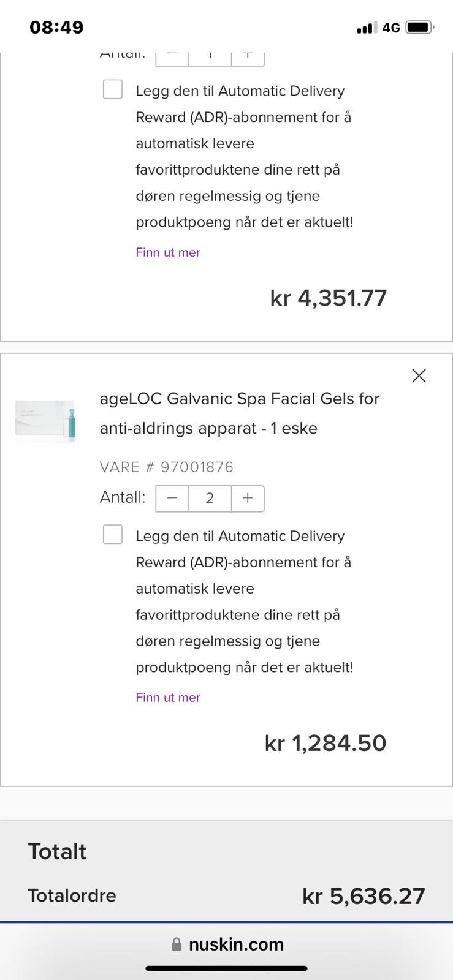
Task: Click the quantity field showing 2
Action: click(x=210, y=498)
